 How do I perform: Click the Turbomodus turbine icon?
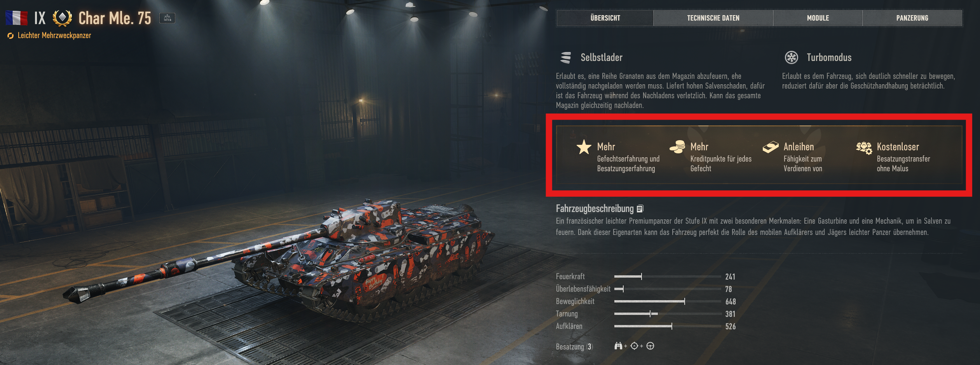[792, 57]
